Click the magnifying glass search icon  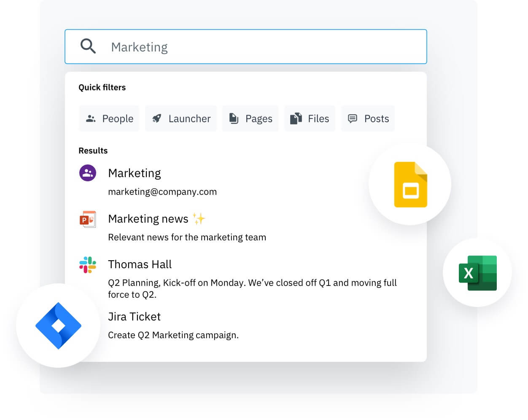[x=88, y=46]
